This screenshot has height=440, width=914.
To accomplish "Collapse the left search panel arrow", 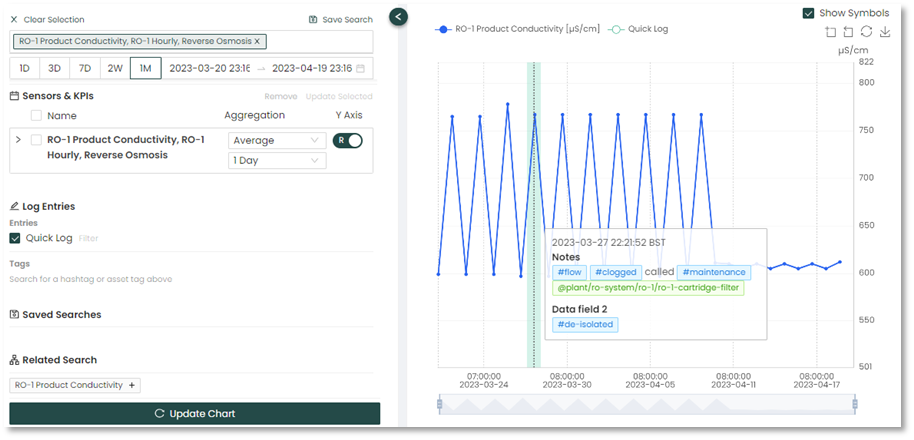I will 398,17.
